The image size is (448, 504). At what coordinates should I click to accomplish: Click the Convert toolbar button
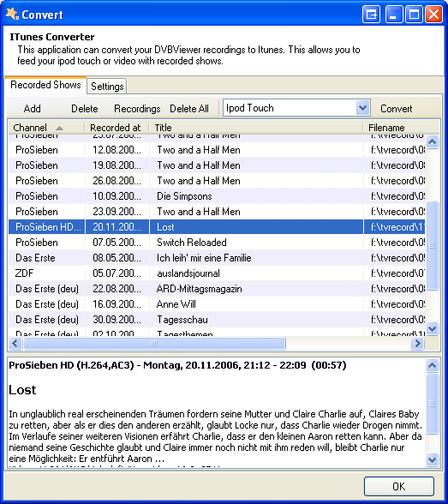pyautogui.click(x=397, y=109)
